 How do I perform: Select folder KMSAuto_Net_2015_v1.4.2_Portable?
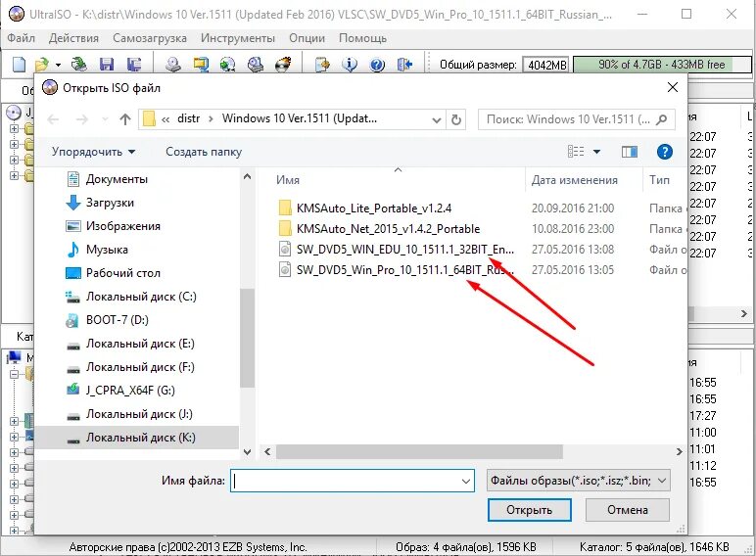(388, 228)
